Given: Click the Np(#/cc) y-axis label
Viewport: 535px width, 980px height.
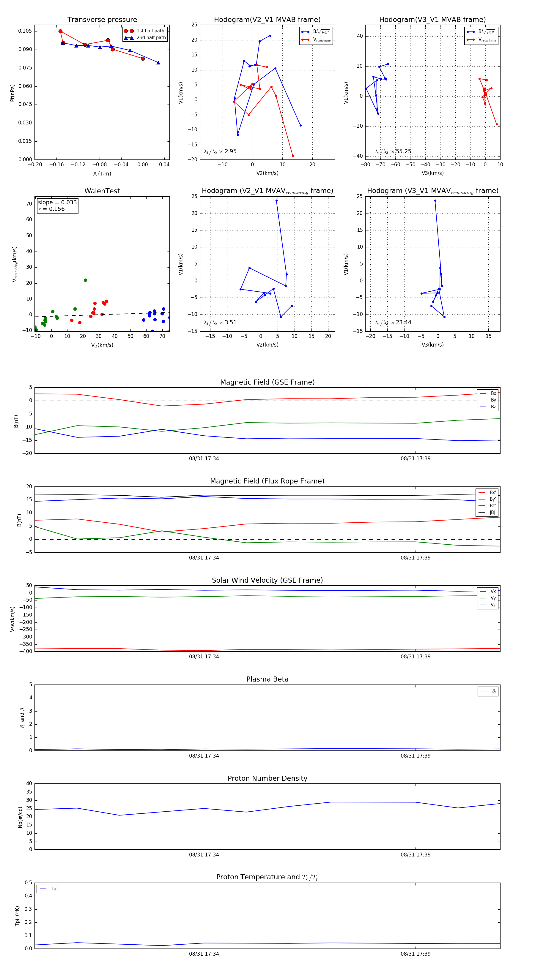Looking at the screenshot, I should [x=20, y=817].
